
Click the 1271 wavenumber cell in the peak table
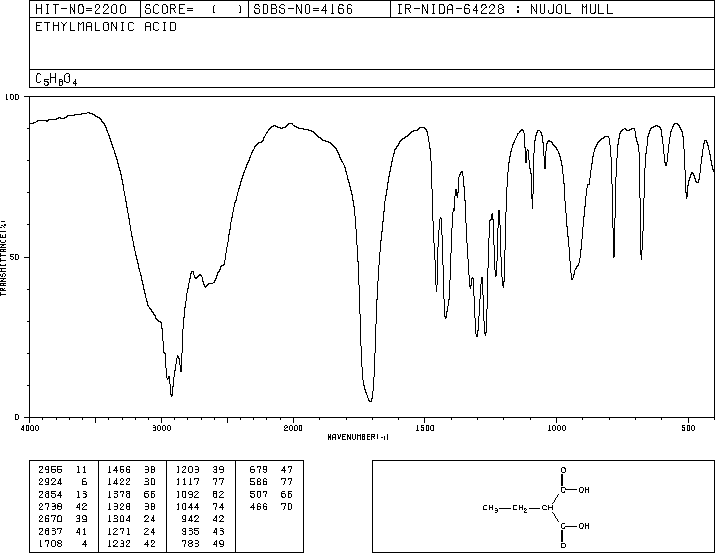[119, 531]
